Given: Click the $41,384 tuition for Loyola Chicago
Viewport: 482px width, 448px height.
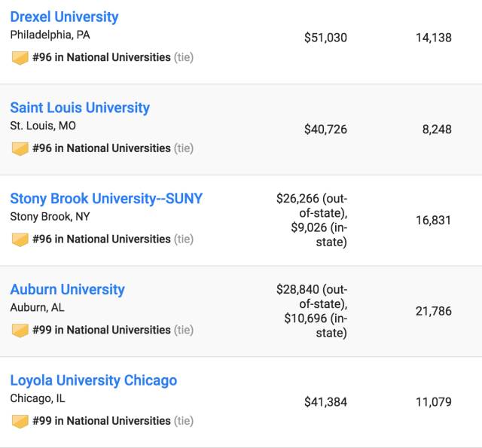Looking at the screenshot, I should click(325, 402).
